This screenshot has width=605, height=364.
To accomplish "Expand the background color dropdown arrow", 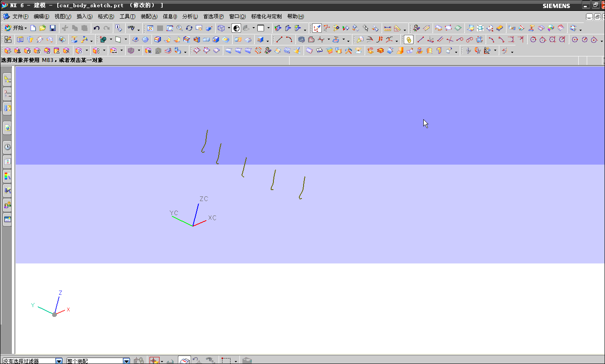I will pyautogui.click(x=268, y=28).
